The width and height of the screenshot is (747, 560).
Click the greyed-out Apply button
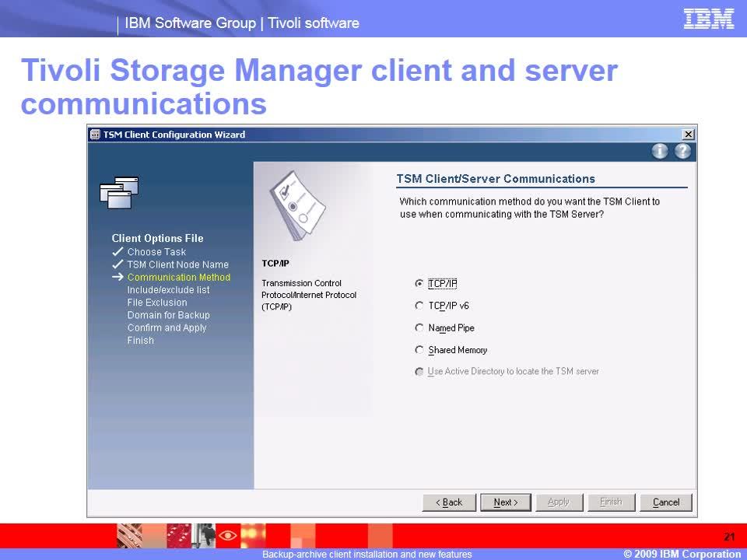click(x=559, y=502)
